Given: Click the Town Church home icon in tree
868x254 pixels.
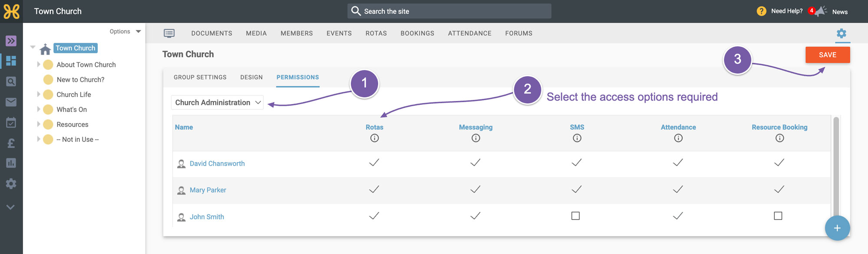Looking at the screenshot, I should (45, 49).
